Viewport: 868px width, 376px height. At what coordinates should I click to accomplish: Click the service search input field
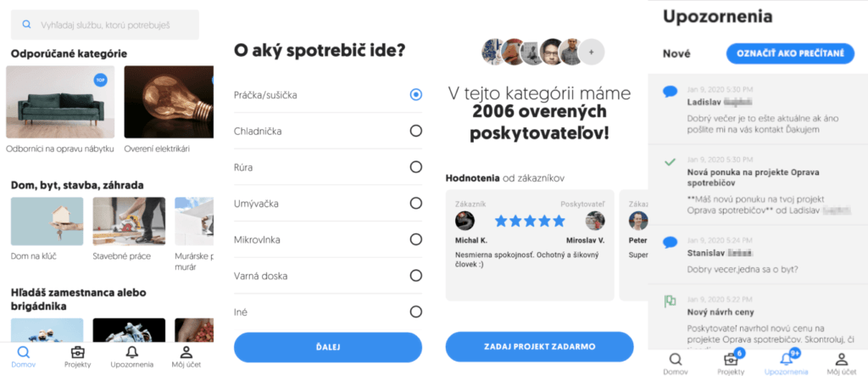[x=114, y=25]
